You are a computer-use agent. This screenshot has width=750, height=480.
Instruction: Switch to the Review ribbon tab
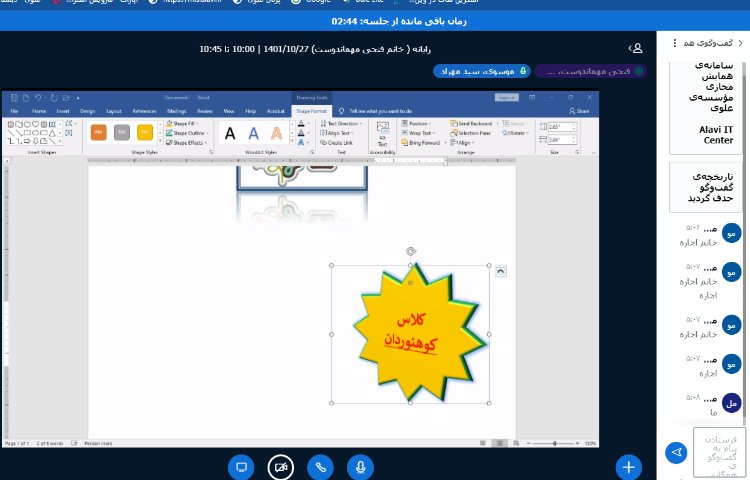(205, 111)
